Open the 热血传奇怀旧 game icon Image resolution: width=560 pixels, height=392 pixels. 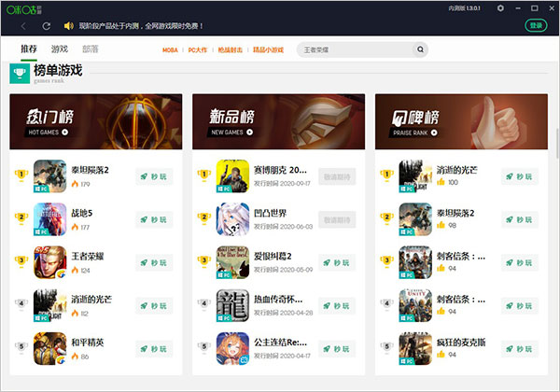(x=232, y=305)
